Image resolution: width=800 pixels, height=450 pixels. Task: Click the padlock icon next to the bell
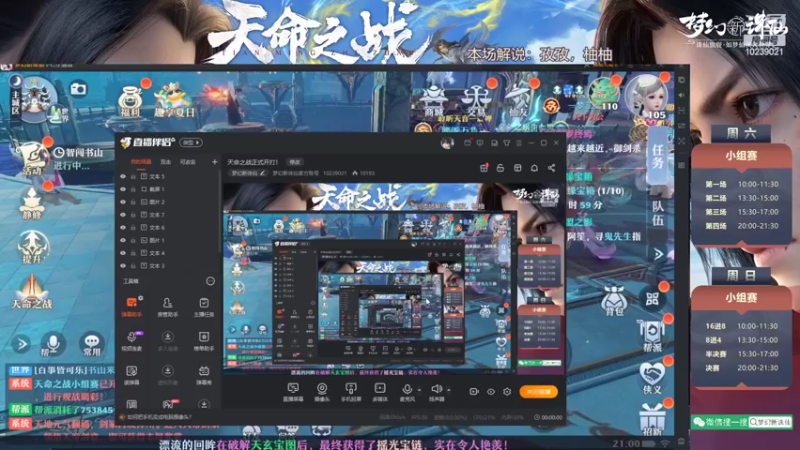[500, 168]
